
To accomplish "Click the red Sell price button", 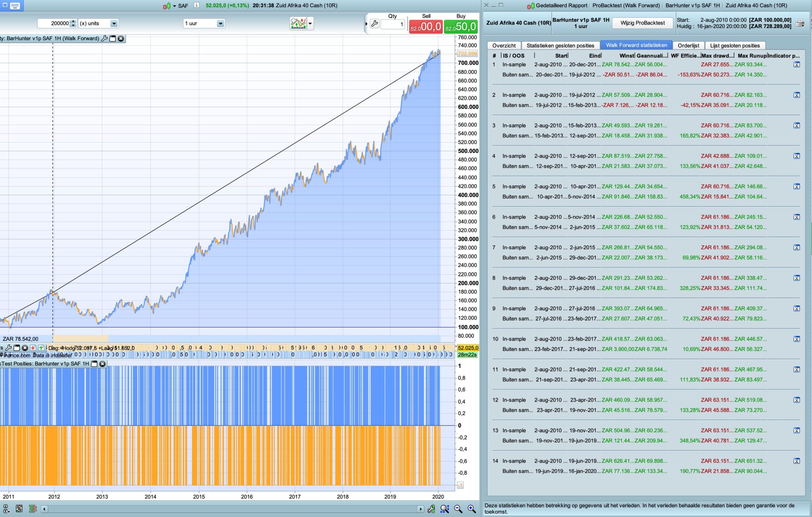I will (426, 27).
